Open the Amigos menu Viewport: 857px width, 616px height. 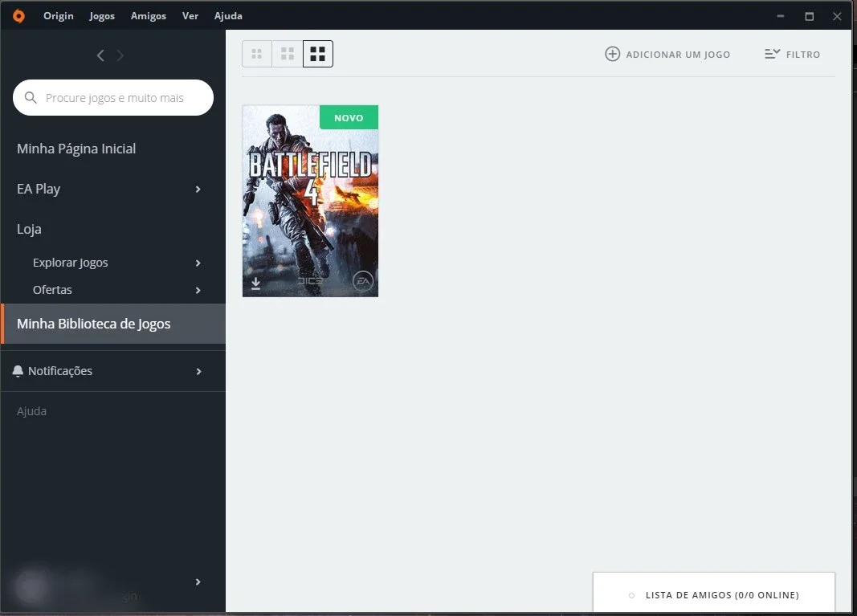coord(148,16)
